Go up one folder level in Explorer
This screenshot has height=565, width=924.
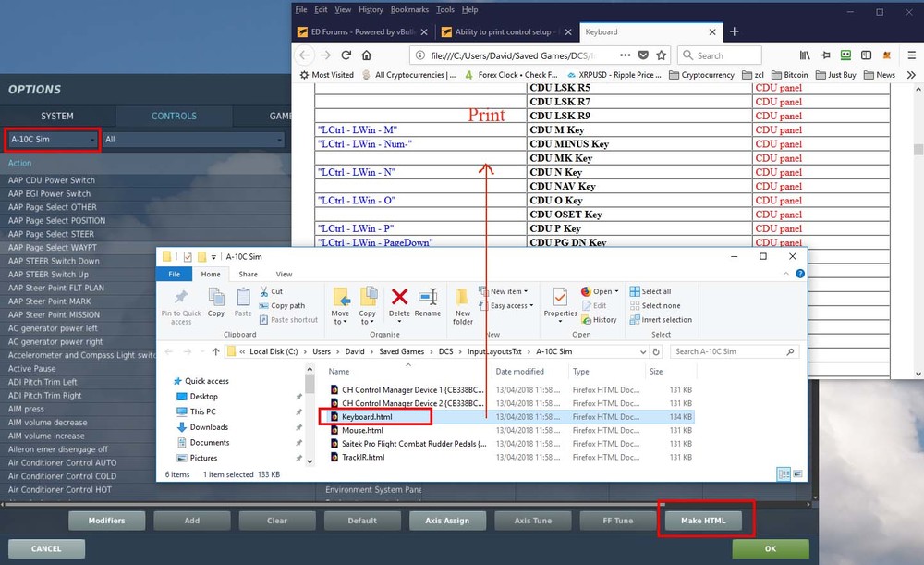pos(215,351)
